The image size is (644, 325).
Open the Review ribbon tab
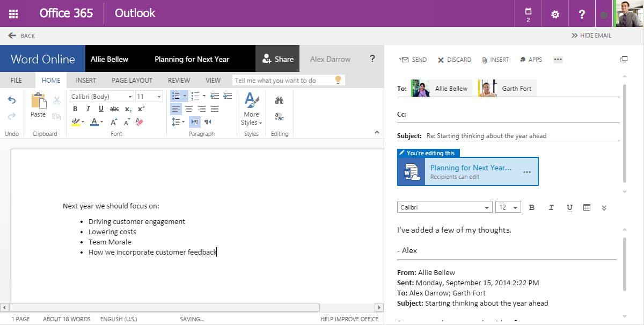click(179, 81)
